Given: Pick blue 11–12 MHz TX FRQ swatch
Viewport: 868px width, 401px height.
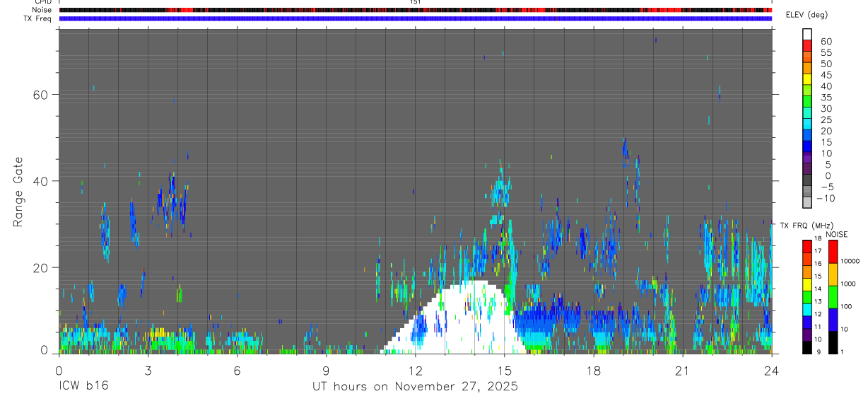Looking at the screenshot, I should click(807, 322).
